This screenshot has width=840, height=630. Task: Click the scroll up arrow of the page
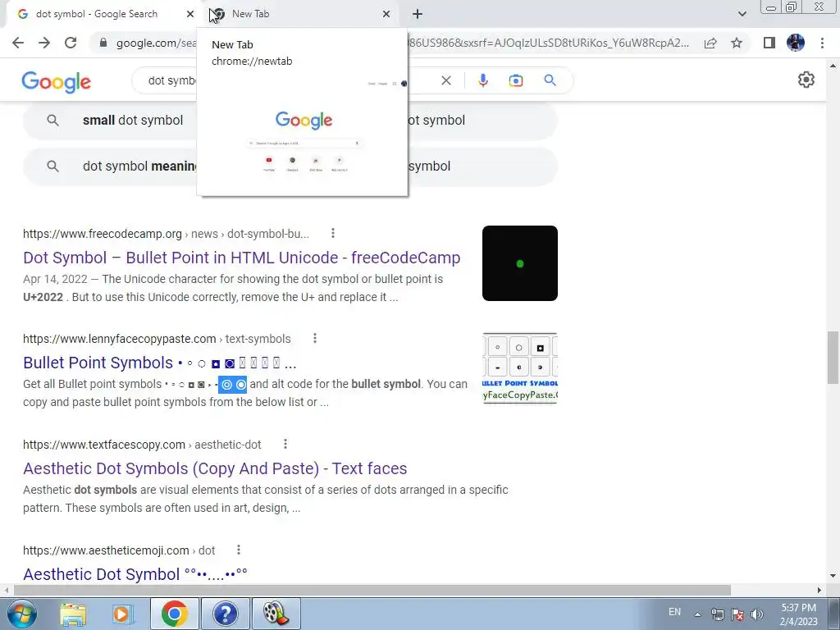point(833,66)
